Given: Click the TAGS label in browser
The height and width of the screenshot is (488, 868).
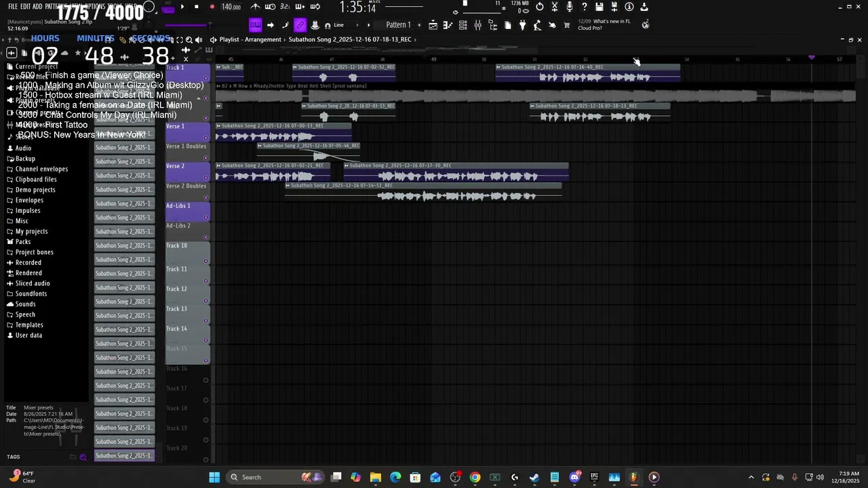Looking at the screenshot, I should pyautogui.click(x=14, y=457).
